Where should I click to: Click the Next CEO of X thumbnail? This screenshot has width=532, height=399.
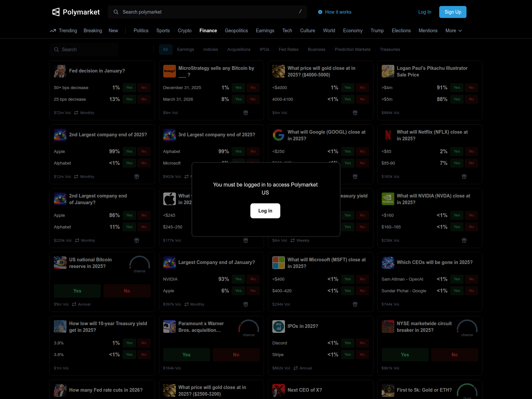[x=279, y=390]
